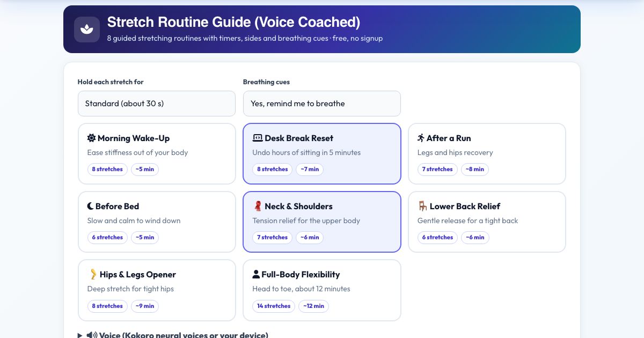Click the chair icon on Lower Back Relief
Viewport: 644px width, 338px height.
click(x=422, y=206)
